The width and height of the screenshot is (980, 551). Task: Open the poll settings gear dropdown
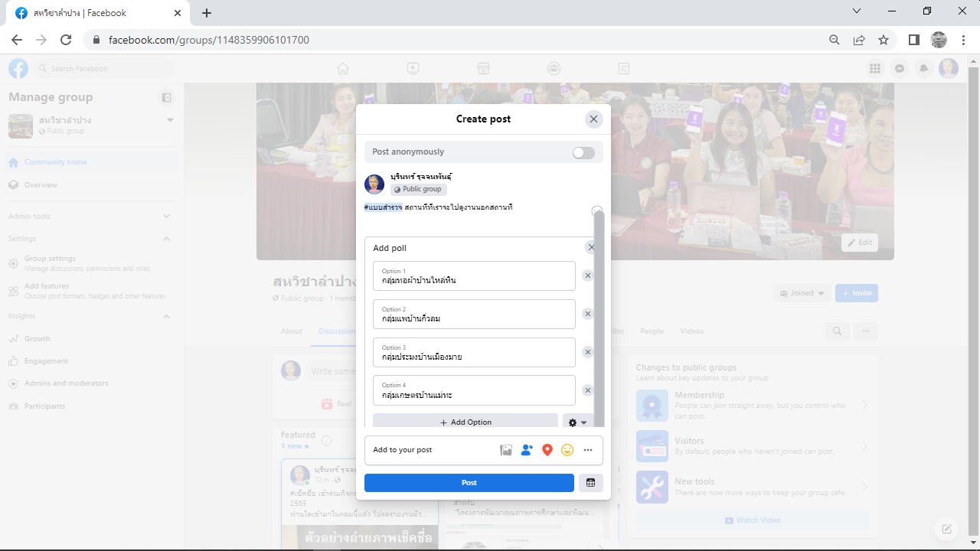point(578,422)
